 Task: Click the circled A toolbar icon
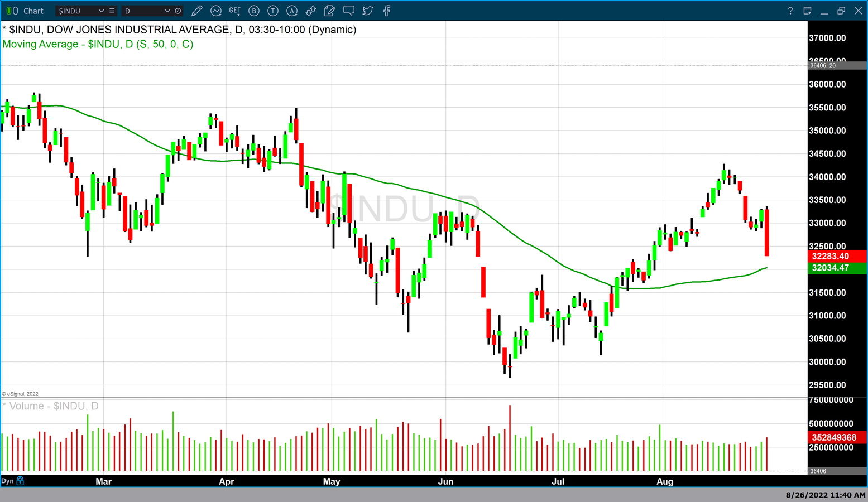point(292,11)
